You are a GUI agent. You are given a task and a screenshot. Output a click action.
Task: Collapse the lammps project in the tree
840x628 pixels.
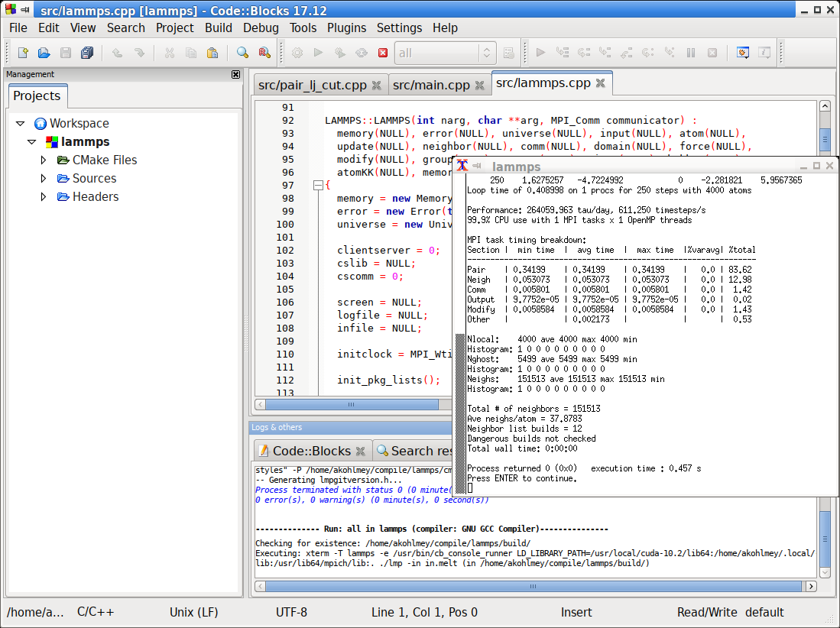click(x=31, y=141)
